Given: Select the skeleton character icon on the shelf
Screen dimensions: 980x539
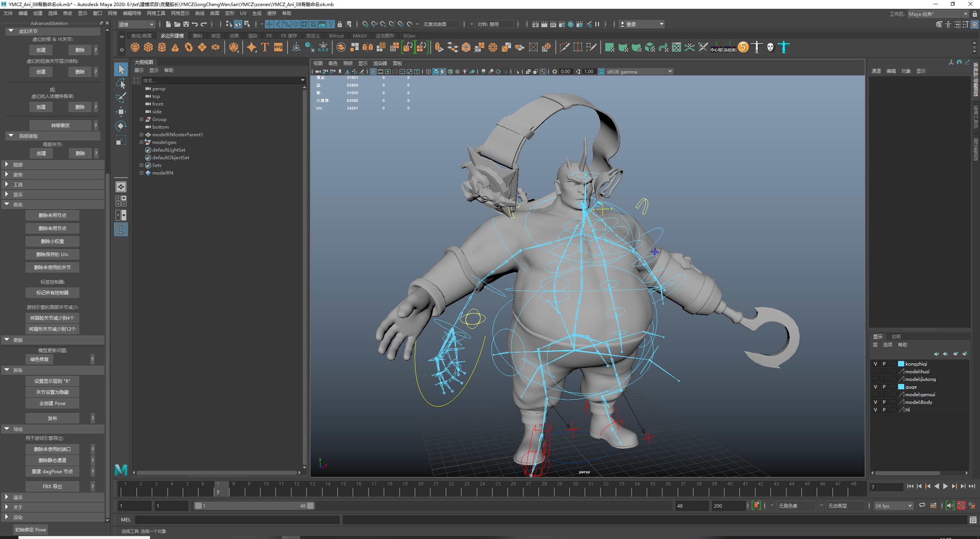Looking at the screenshot, I should 757,47.
